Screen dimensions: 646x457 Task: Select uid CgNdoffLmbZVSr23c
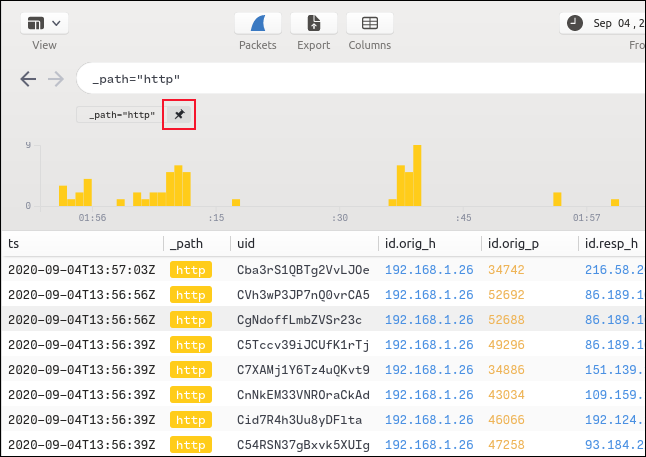pos(300,320)
